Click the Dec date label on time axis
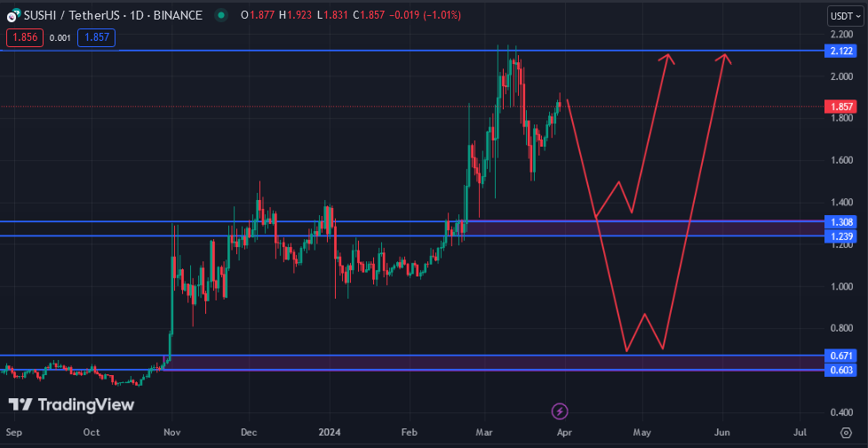 coord(249,432)
